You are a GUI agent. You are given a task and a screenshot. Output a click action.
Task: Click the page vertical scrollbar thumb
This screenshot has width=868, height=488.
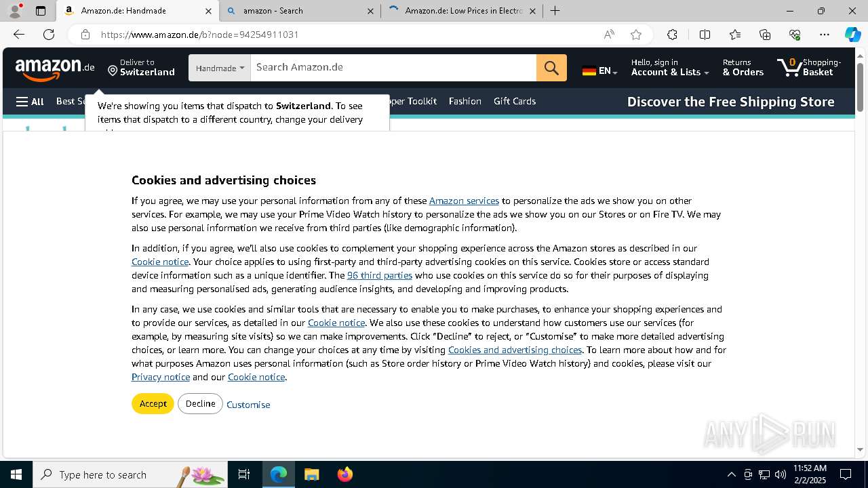click(861, 87)
